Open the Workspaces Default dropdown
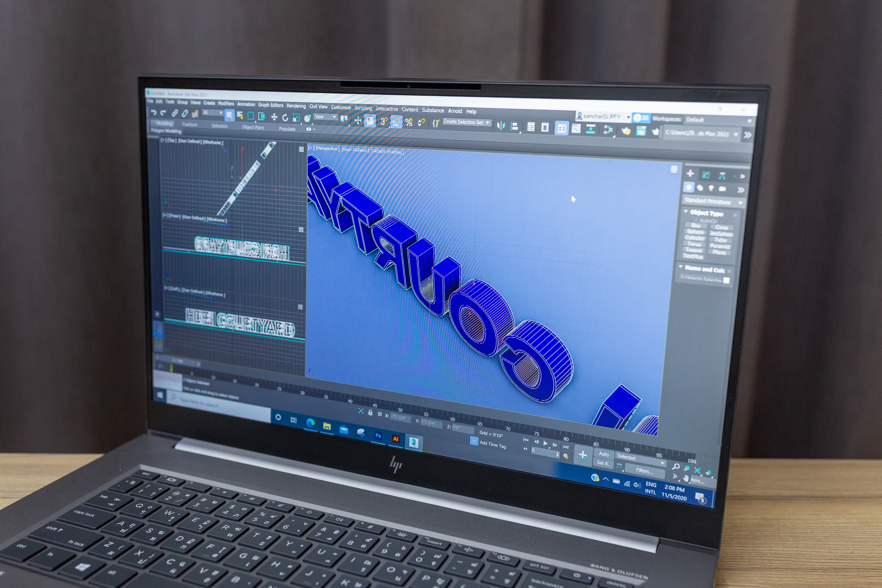882x588 pixels. [719, 120]
